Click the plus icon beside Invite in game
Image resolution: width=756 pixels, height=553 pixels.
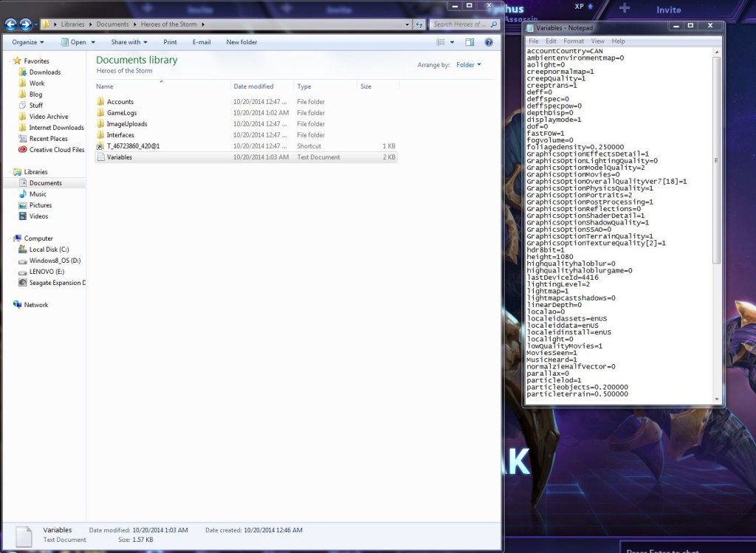[625, 8]
